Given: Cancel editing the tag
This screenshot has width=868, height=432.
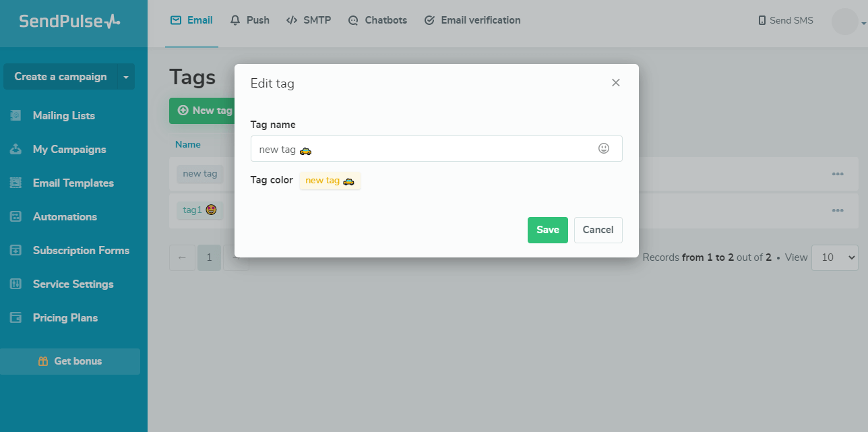Looking at the screenshot, I should tap(598, 230).
